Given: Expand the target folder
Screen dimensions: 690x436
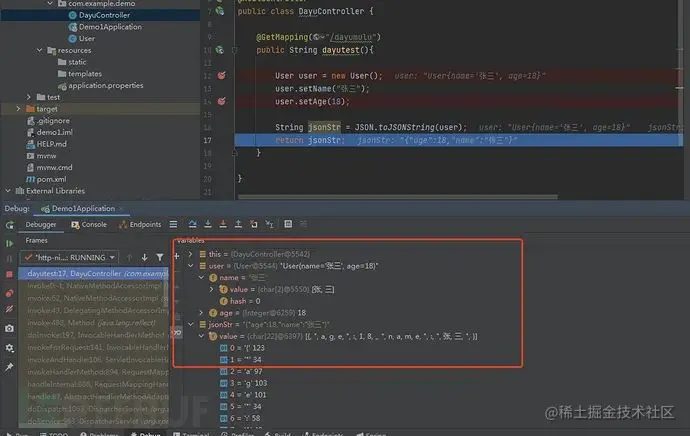Looking at the screenshot, I should click(x=18, y=109).
